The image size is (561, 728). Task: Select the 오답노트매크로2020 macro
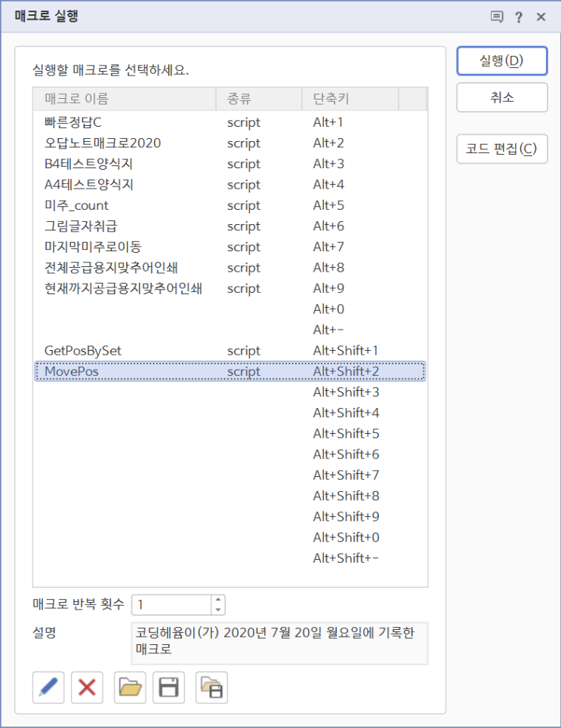(x=230, y=143)
